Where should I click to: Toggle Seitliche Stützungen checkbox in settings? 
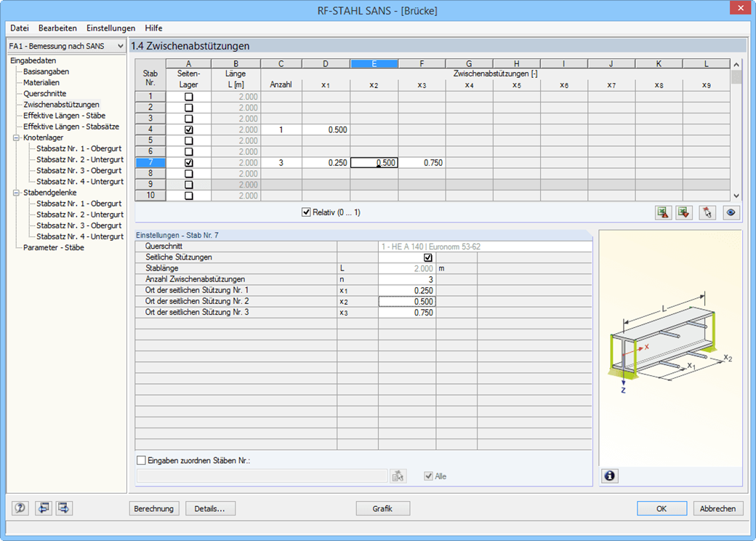click(427, 257)
